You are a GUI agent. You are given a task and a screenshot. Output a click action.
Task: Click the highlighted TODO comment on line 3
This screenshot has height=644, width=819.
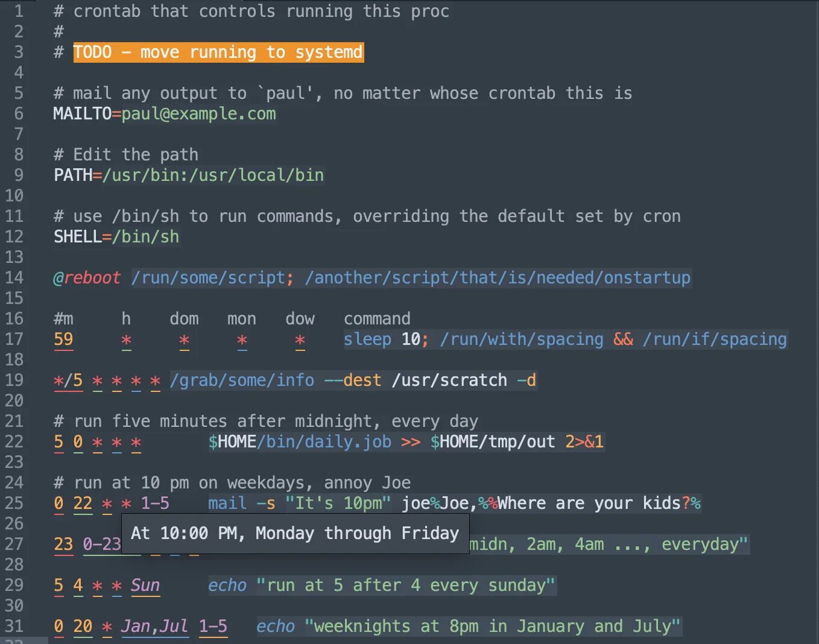coord(218,52)
